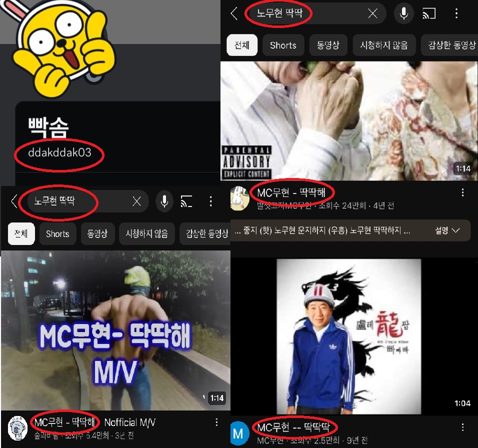The width and height of the screenshot is (478, 448).
Task: Select the 시청하지 않음 filter under 노무현 딱딱 search
Action: tap(384, 45)
